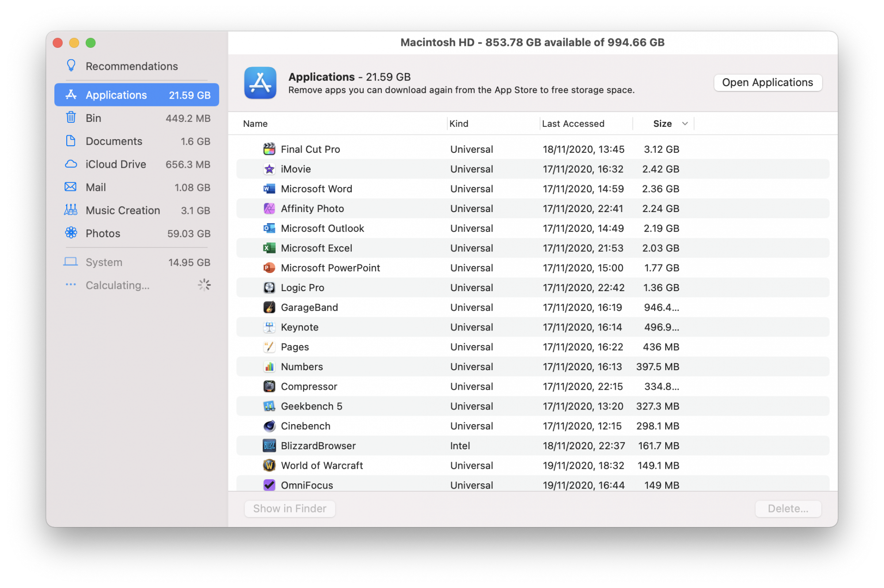Click the OmniFocus checkmark icon

click(269, 485)
